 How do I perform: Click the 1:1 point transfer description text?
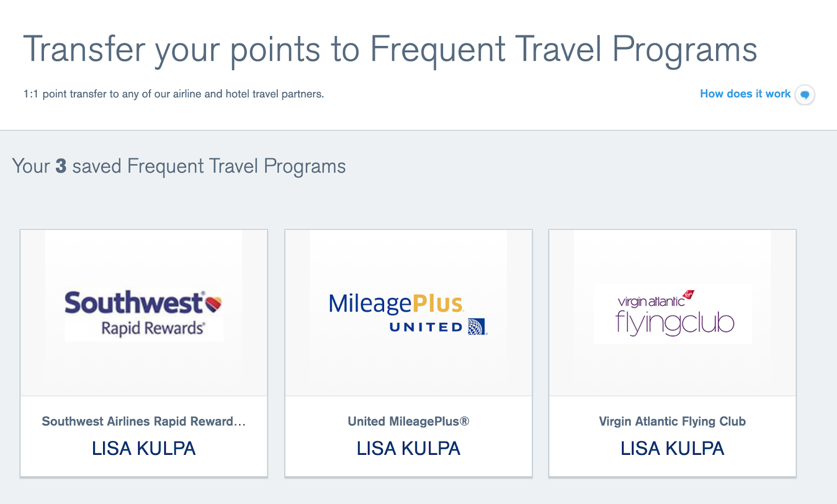(174, 94)
